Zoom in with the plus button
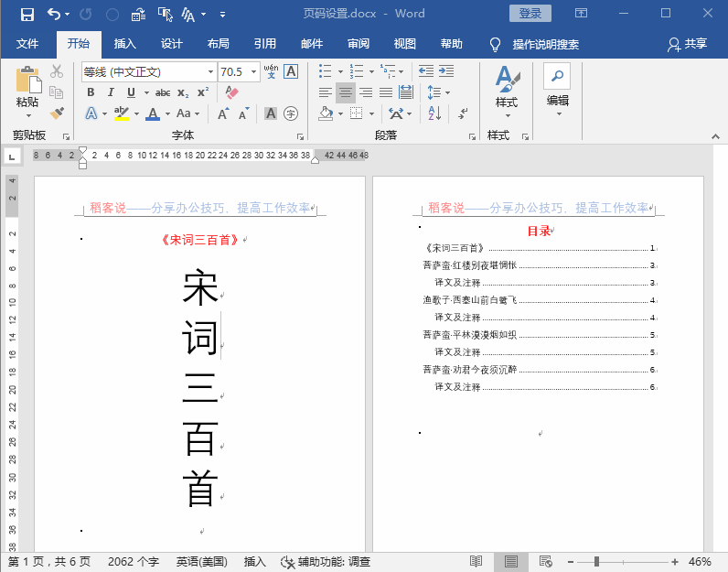 tap(675, 562)
